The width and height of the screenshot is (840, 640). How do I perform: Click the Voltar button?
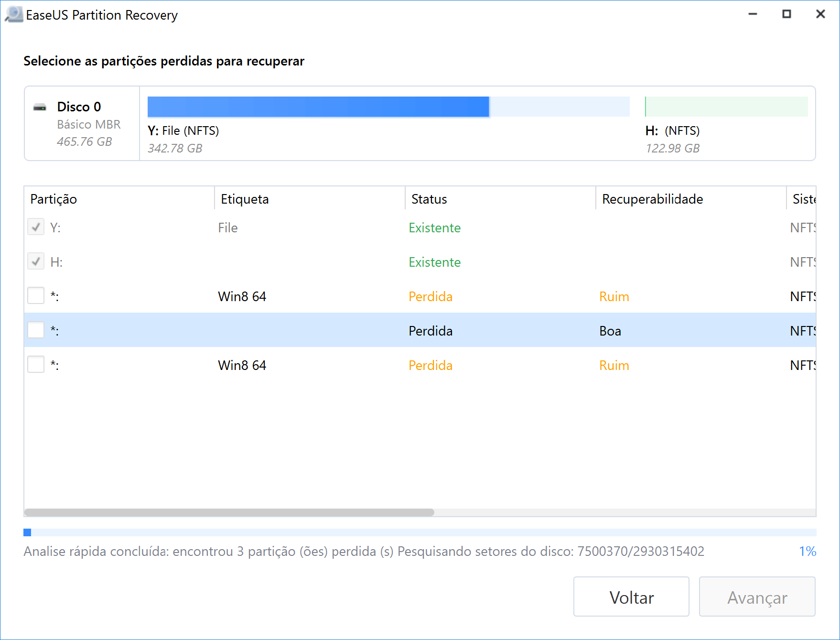pos(631,597)
